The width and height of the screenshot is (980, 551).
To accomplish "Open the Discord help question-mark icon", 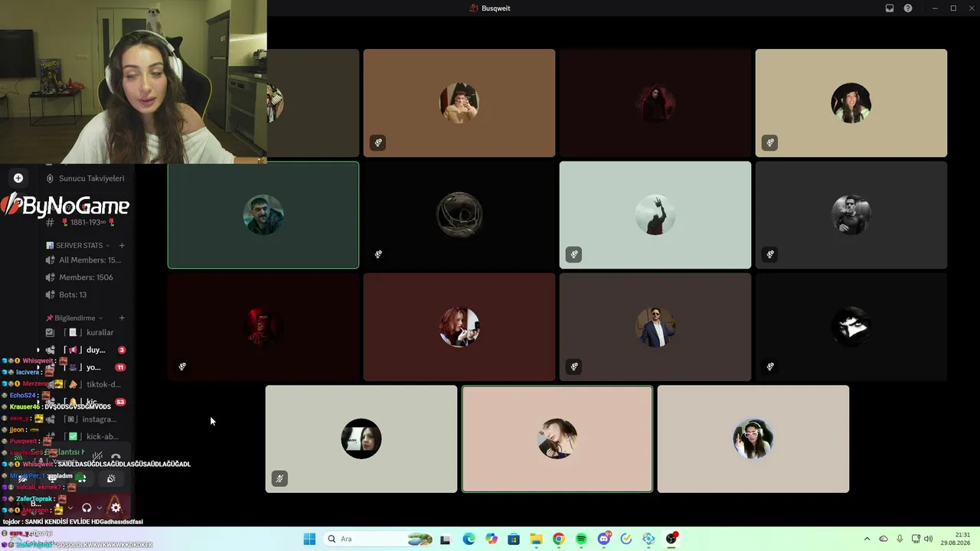I will [x=908, y=8].
